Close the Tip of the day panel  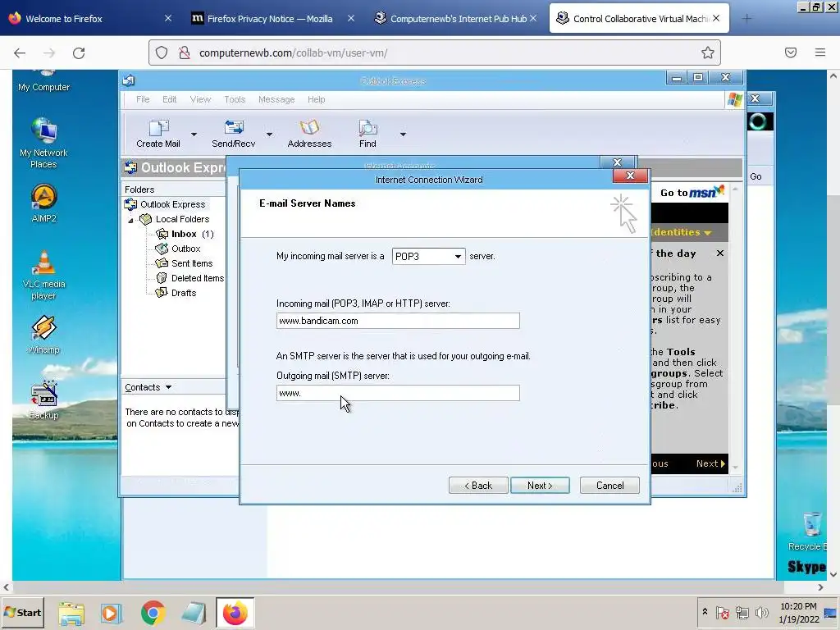point(720,253)
